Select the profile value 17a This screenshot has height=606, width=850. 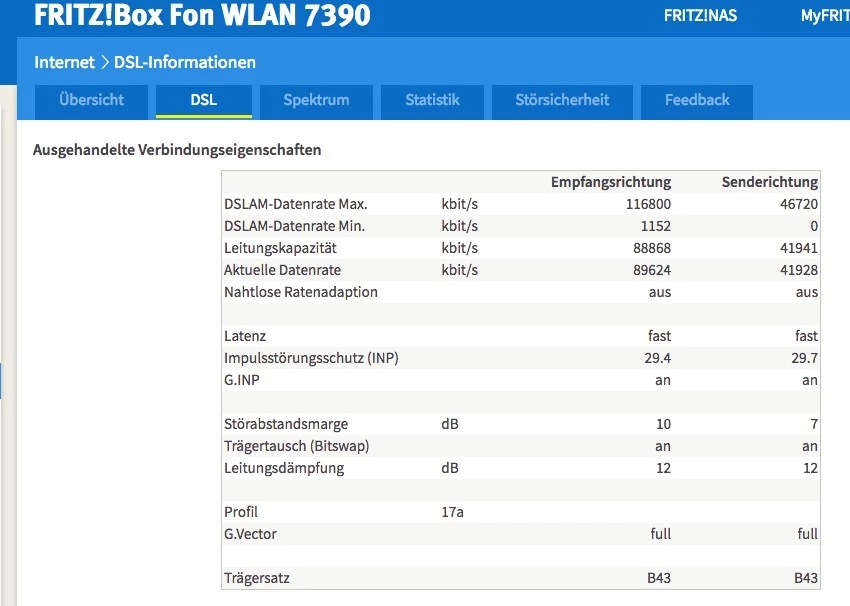click(452, 512)
